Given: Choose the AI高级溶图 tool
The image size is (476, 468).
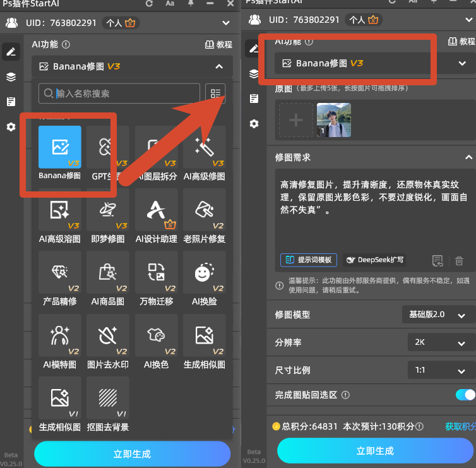Looking at the screenshot, I should (60, 210).
